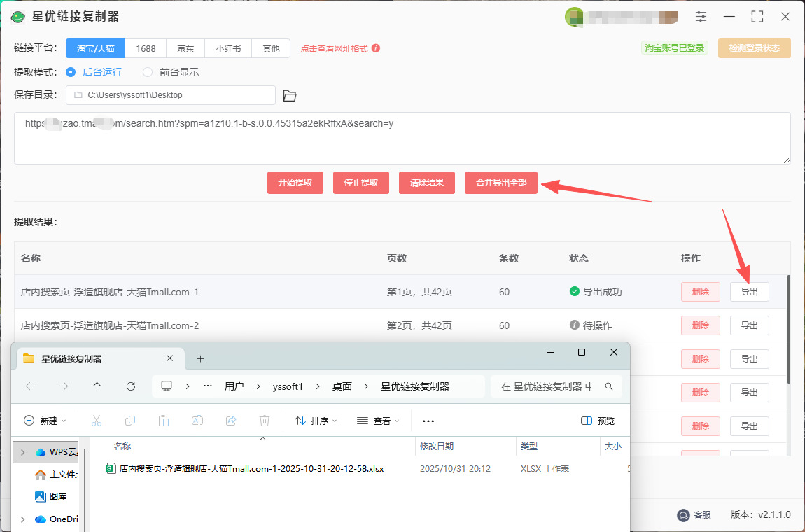Go forward in File Explorer
805x532 pixels.
64,386
